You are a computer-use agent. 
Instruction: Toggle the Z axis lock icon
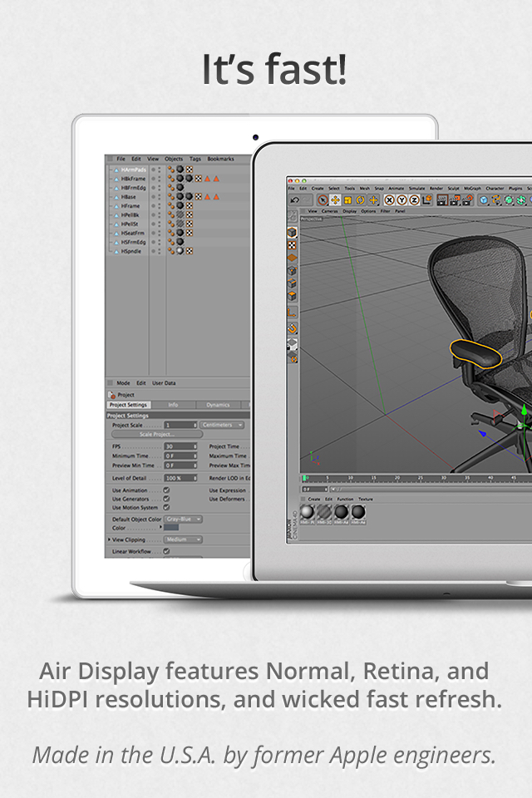coord(415,200)
